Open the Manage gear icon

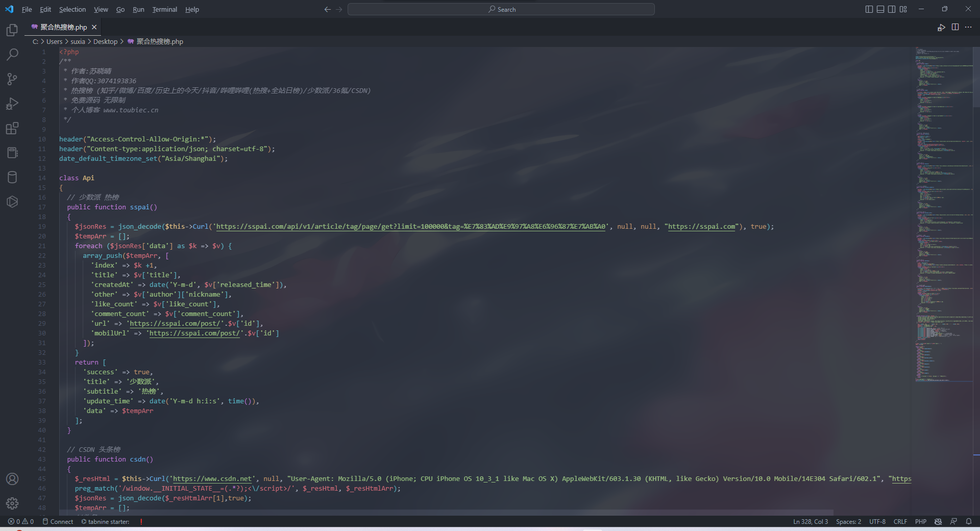(12, 503)
